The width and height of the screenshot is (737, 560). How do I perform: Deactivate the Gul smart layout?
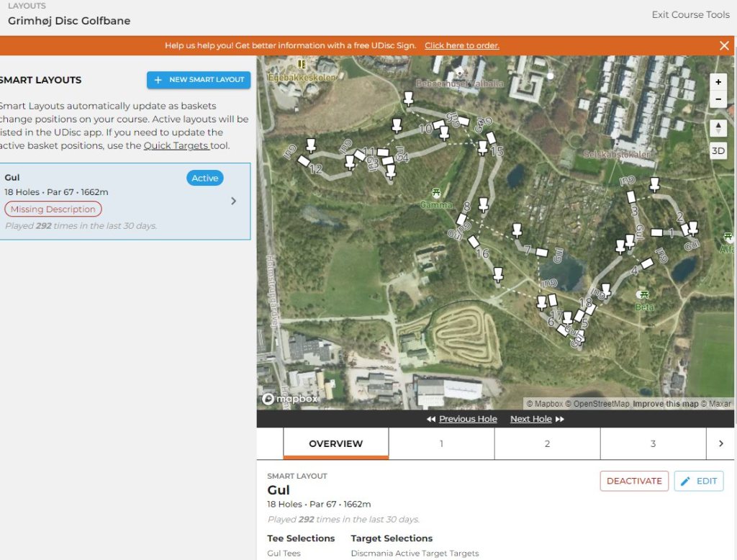[633, 481]
